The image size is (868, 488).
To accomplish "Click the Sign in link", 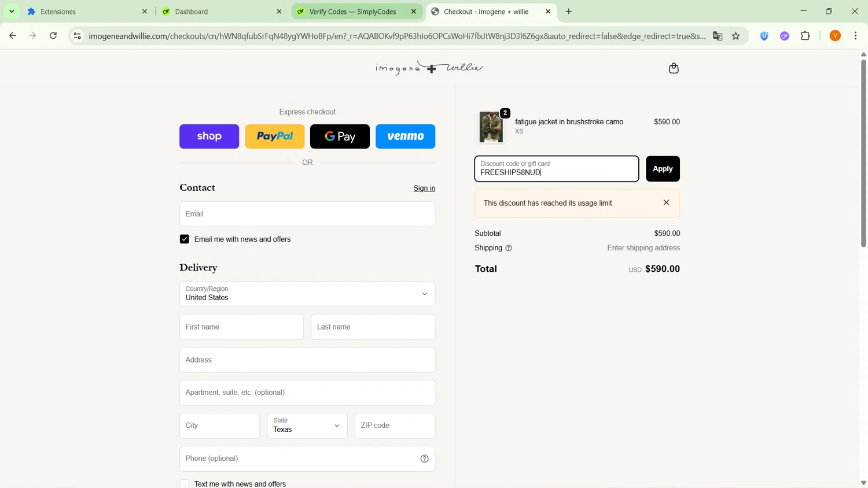I will [x=424, y=188].
